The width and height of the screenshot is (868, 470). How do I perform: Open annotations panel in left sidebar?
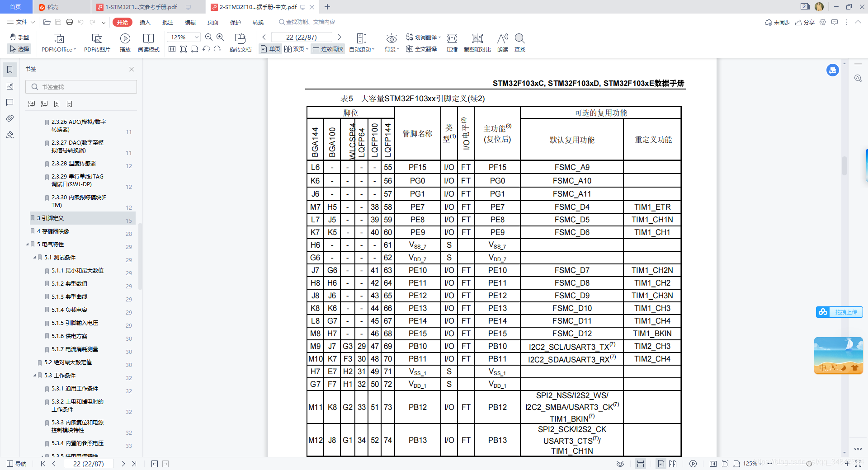[x=10, y=102]
